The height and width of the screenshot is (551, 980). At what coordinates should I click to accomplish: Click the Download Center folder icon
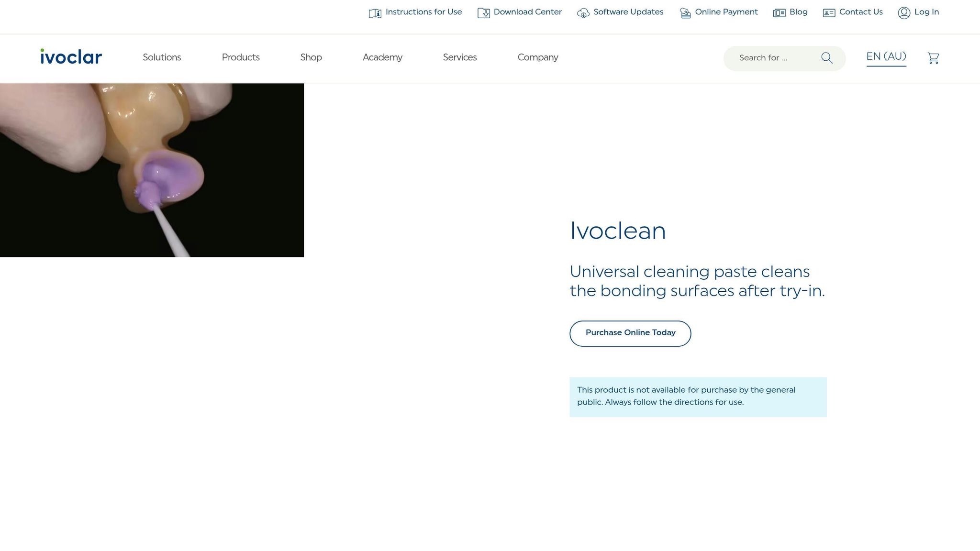[x=483, y=13]
